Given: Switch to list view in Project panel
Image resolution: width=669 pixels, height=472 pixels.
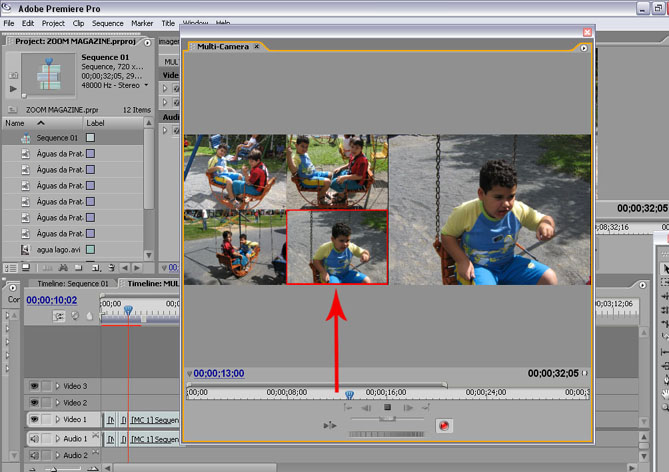Looking at the screenshot, I should [10, 267].
